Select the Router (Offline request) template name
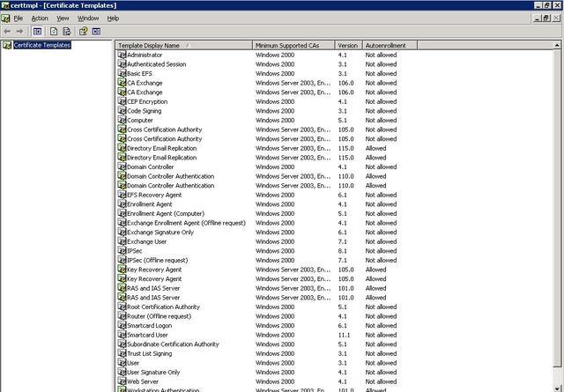Screen dimensions: 564x392 [160, 316]
